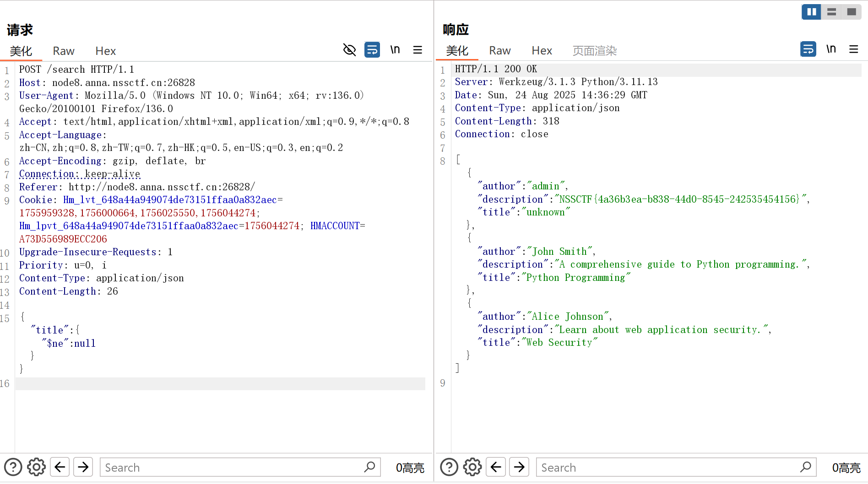868x484 pixels.
Task: Open the response Hex tab
Action: tap(542, 50)
